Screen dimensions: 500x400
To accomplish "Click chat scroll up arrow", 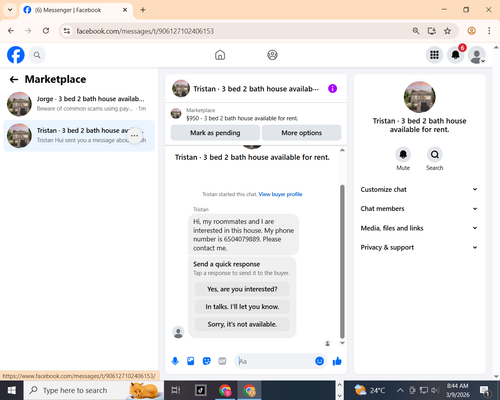I will 342,150.
